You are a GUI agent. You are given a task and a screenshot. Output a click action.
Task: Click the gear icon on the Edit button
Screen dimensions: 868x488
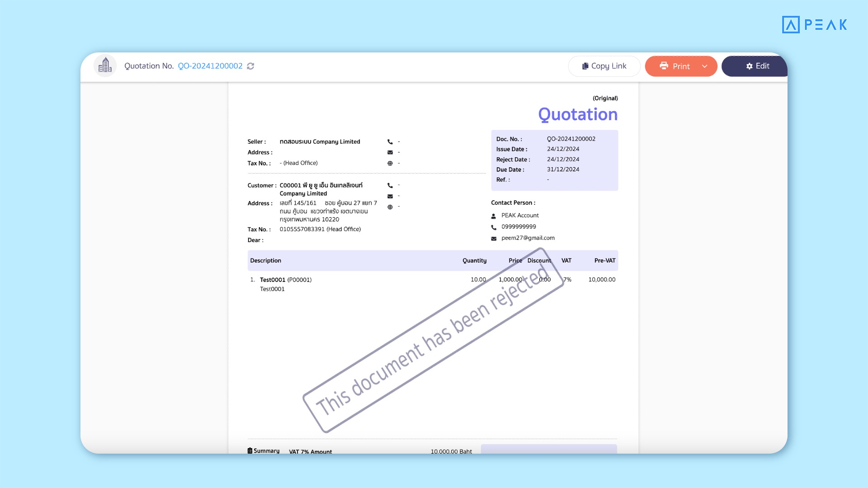click(x=749, y=66)
